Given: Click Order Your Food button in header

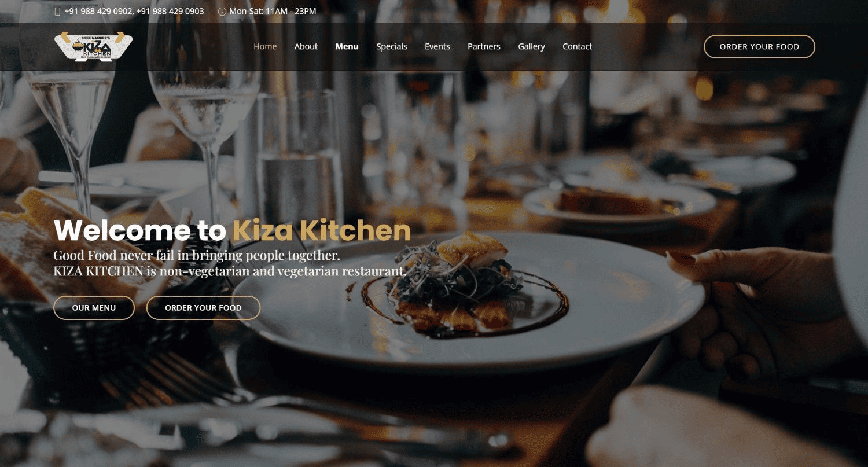Looking at the screenshot, I should click(759, 47).
